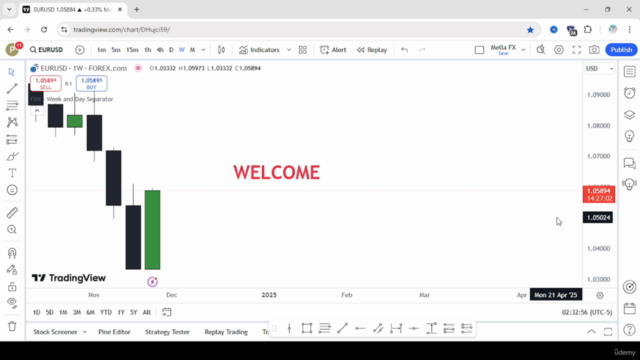Screen dimensions: 640x360
Task: Open the Alerts clock panel
Action: (x=629, y=93)
